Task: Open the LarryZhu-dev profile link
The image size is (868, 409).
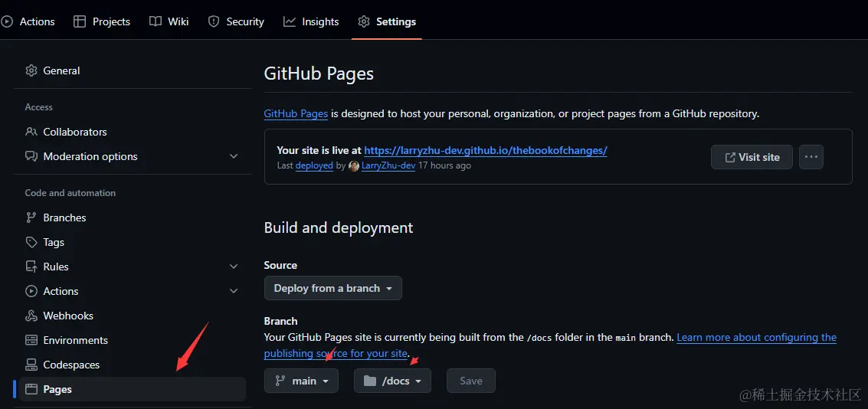Action: (x=388, y=165)
